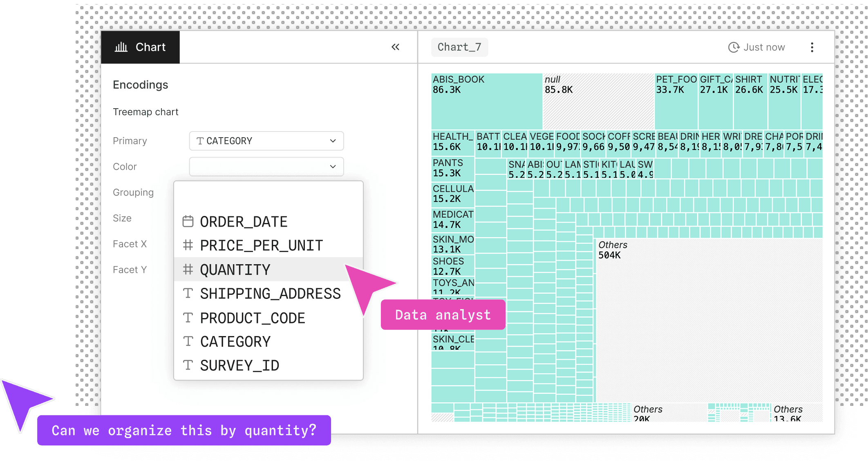Select CATEGORY option in the field list
Viewport: 868px width, 470px height.
235,341
